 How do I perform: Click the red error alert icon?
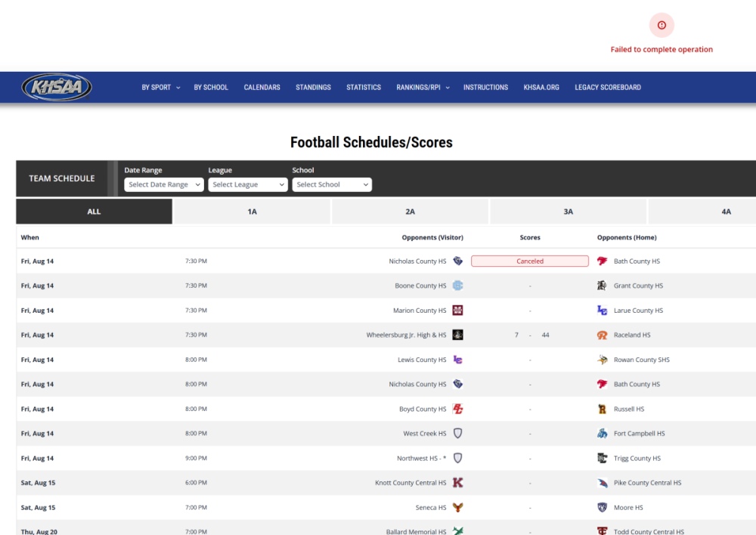661,25
